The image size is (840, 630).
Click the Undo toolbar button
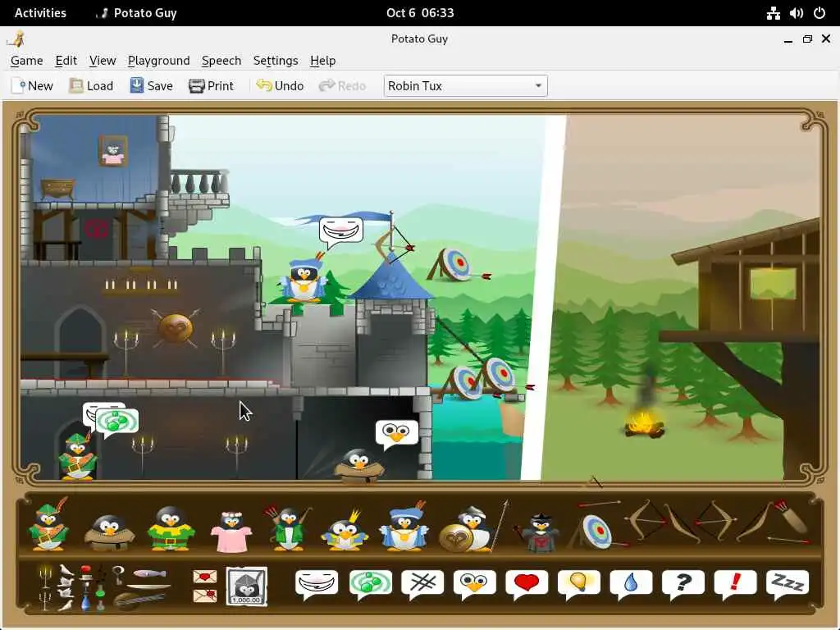[281, 85]
